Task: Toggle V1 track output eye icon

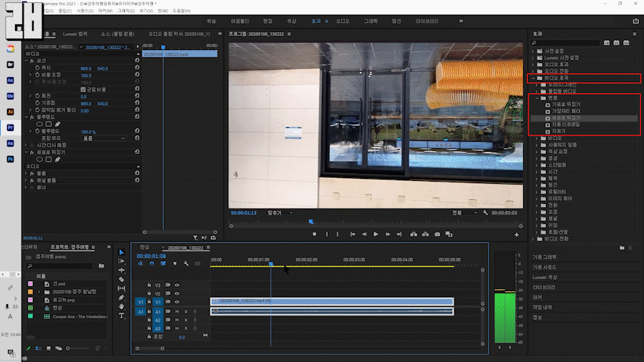Action: (177, 303)
